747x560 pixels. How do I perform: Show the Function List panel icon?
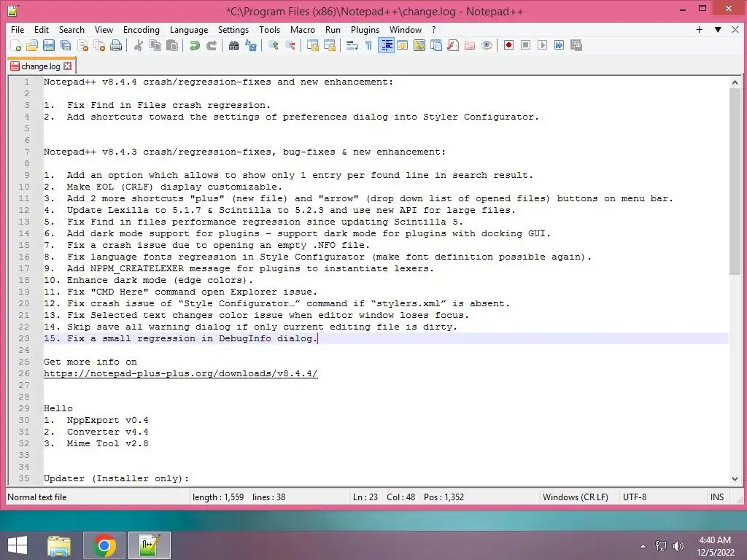pos(453,45)
